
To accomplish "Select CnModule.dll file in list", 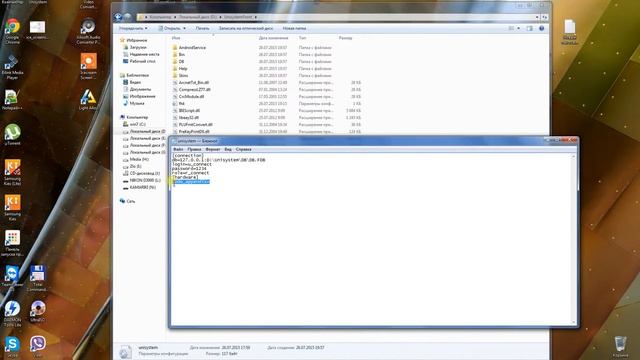I will (188, 97).
